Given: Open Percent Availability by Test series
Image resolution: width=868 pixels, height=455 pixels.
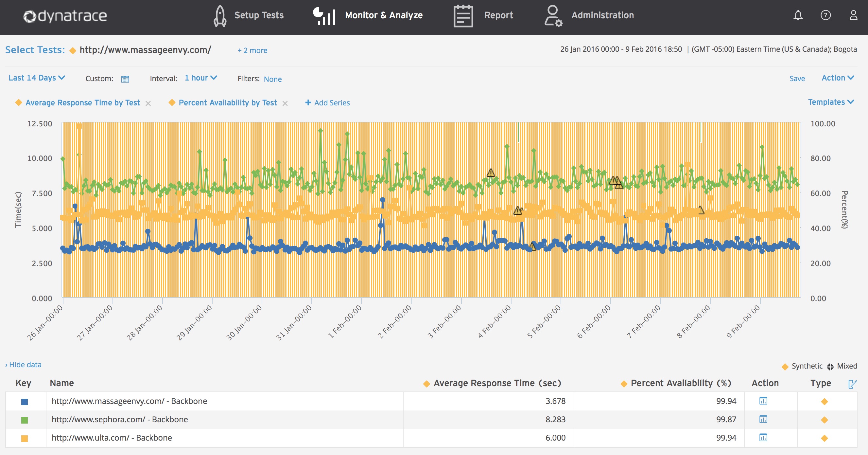Looking at the screenshot, I should pos(228,102).
